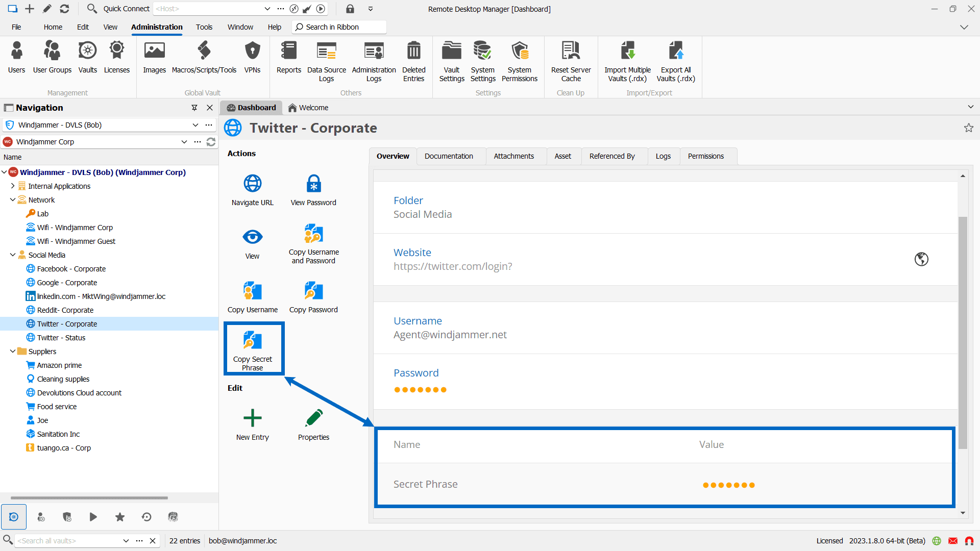The height and width of the screenshot is (551, 980).
Task: Open Recent history icon at bottom
Action: click(x=146, y=517)
